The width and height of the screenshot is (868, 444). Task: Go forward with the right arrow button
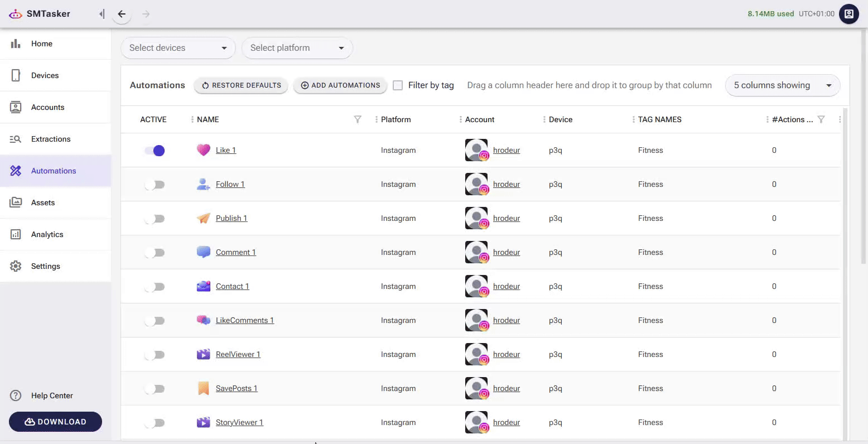[146, 14]
